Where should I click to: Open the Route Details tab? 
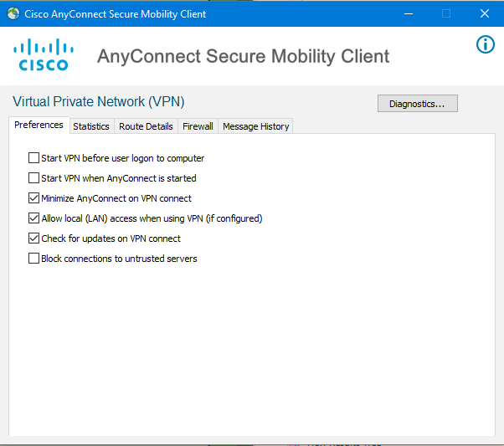[146, 126]
